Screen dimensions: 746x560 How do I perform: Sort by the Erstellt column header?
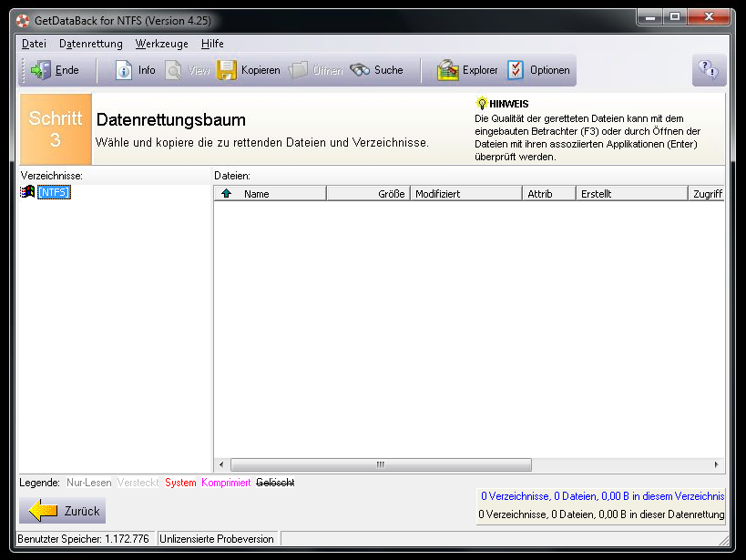tap(632, 194)
